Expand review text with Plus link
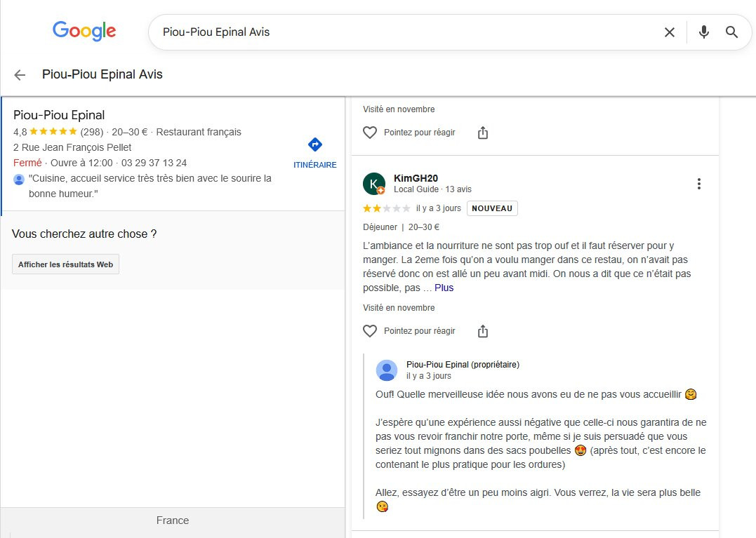 coord(444,288)
